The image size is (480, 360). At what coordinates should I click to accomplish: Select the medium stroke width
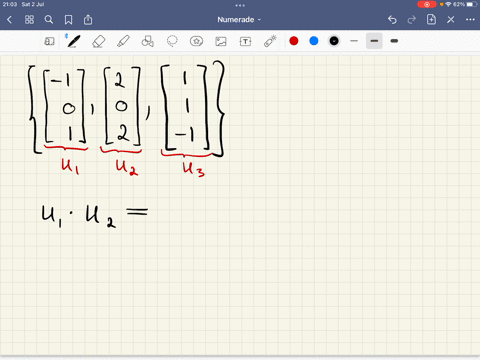click(374, 41)
